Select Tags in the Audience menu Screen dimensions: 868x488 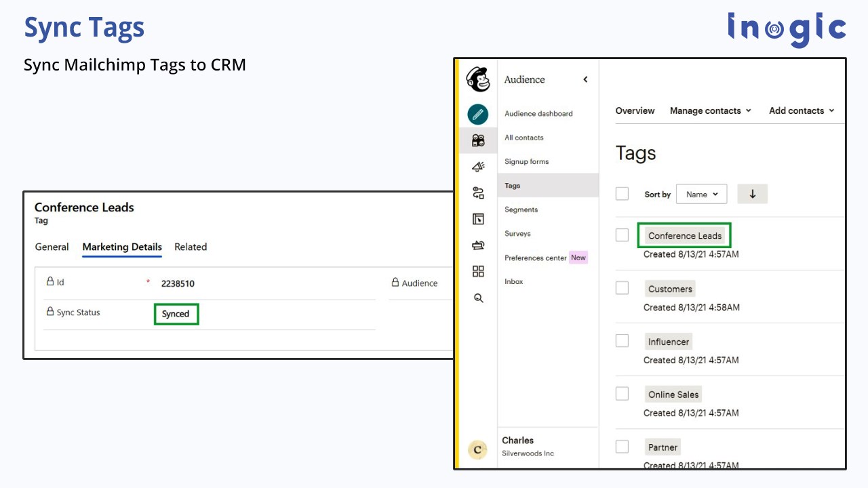tap(548, 186)
